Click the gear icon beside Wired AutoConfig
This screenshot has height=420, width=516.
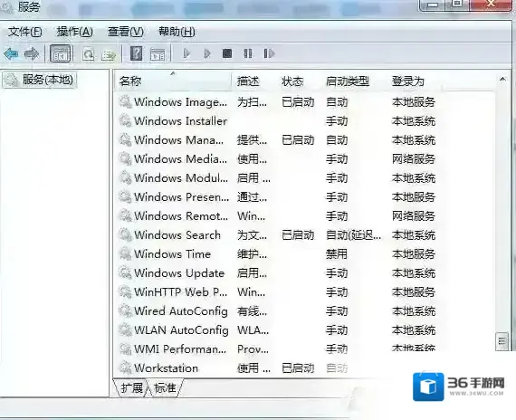(x=125, y=310)
